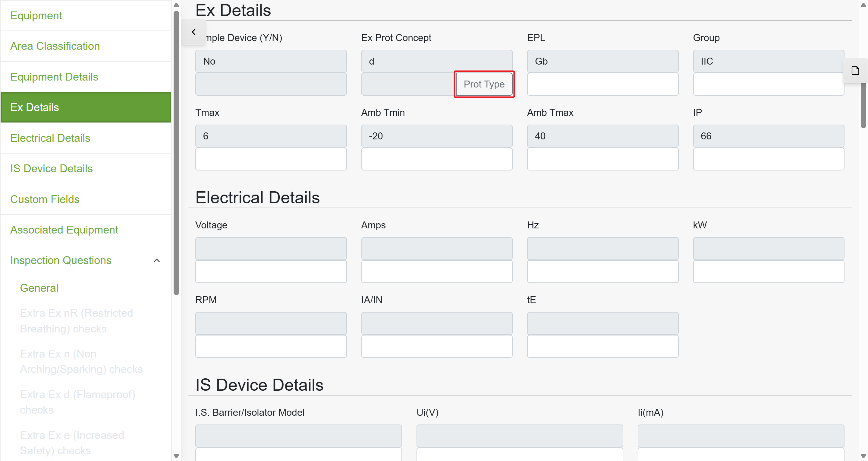
Task: Select the active Ex Details menu item
Action: pos(86,107)
